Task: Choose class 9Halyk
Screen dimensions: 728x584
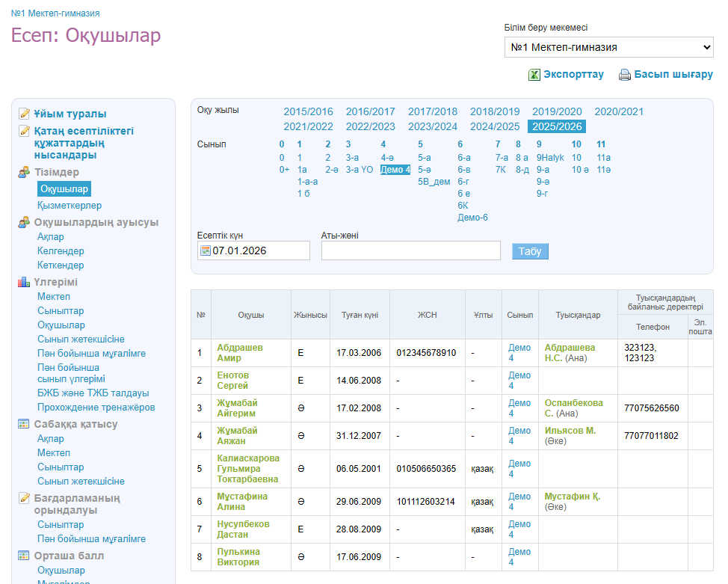Action: click(550, 158)
